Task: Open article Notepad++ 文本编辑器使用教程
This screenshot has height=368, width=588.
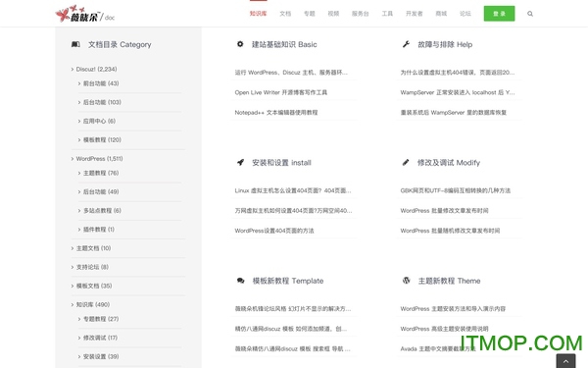Action: [x=276, y=112]
